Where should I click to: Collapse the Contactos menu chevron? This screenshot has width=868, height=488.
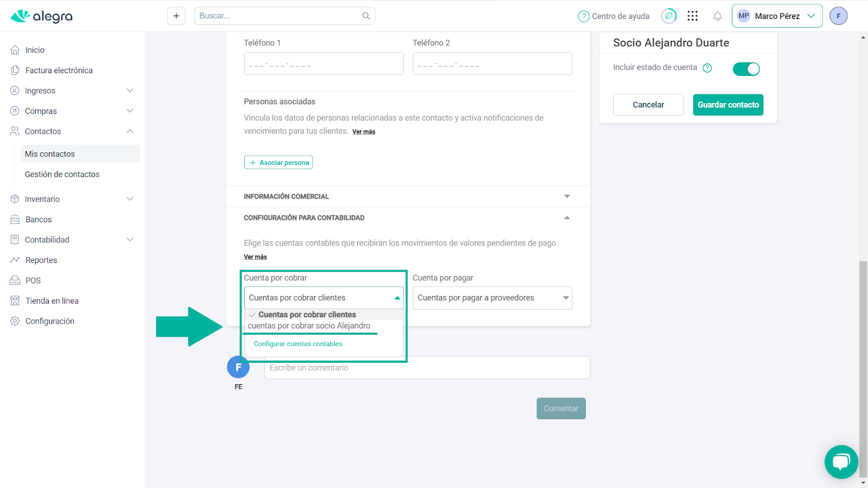[x=130, y=131]
